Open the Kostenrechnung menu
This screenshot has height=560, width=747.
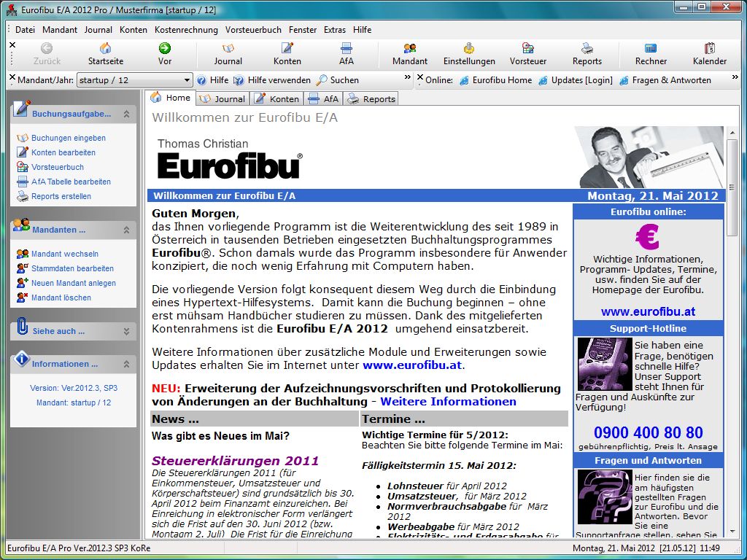pyautogui.click(x=186, y=29)
